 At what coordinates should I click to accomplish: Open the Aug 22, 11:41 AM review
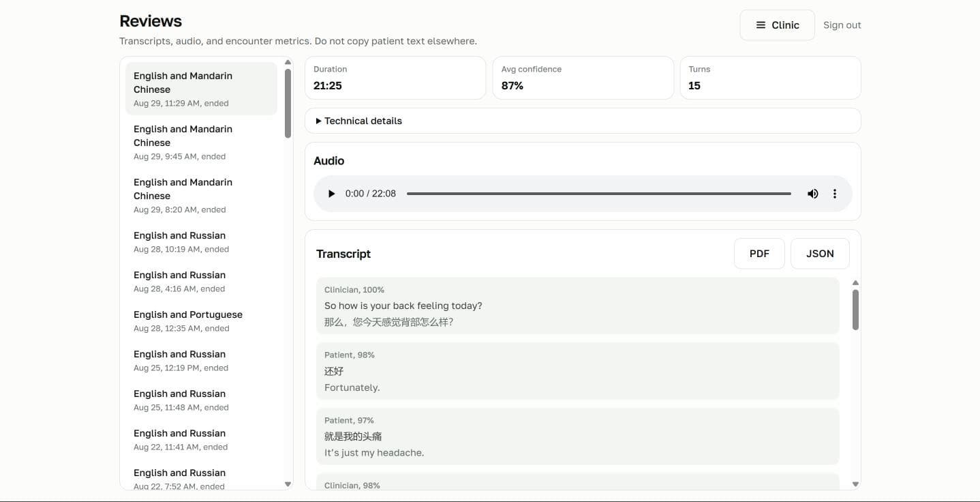pos(201,439)
